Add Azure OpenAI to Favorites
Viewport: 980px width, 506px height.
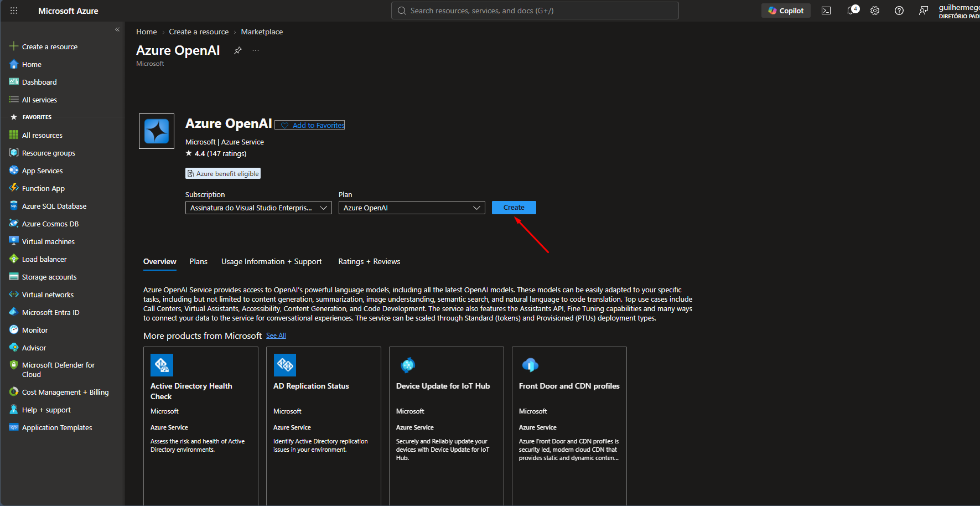point(310,125)
